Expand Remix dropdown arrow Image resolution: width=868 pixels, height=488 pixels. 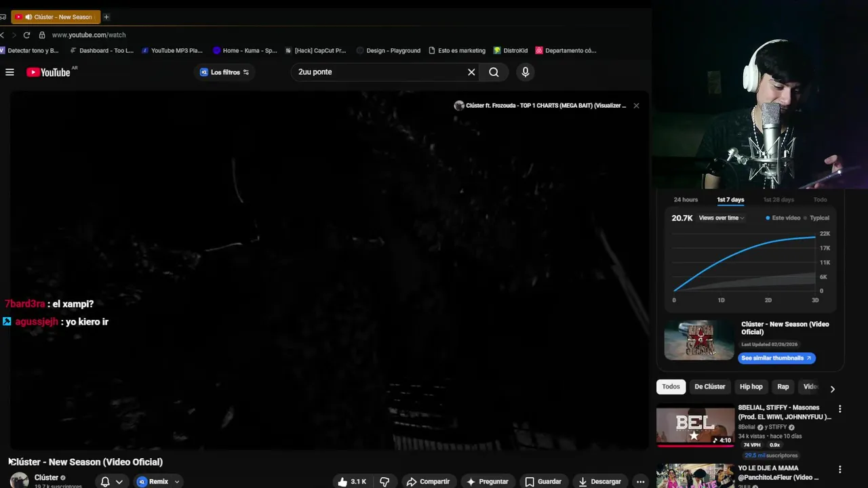(x=177, y=481)
